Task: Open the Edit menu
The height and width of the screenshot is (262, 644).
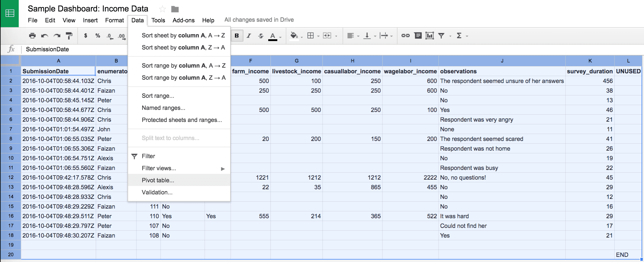Action: [x=50, y=20]
